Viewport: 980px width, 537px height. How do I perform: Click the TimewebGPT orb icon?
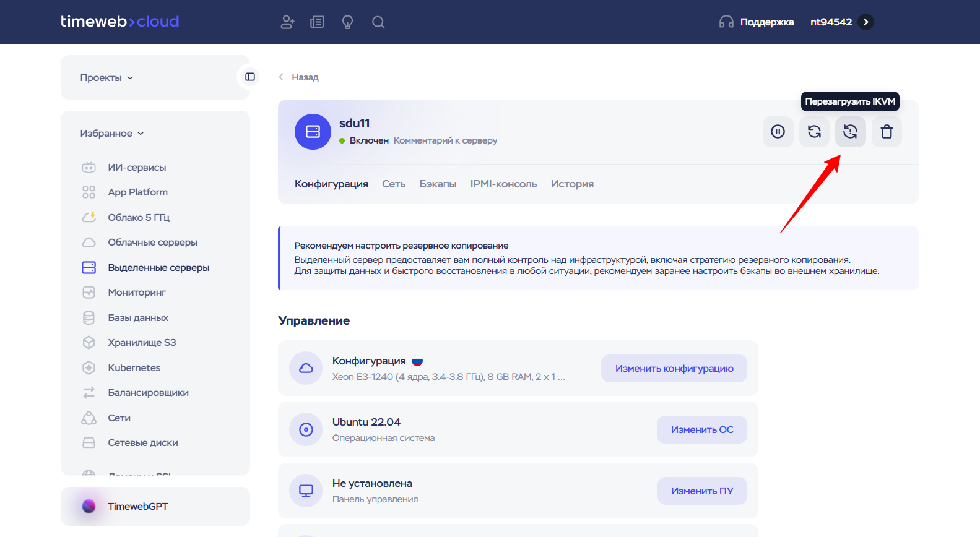point(89,506)
